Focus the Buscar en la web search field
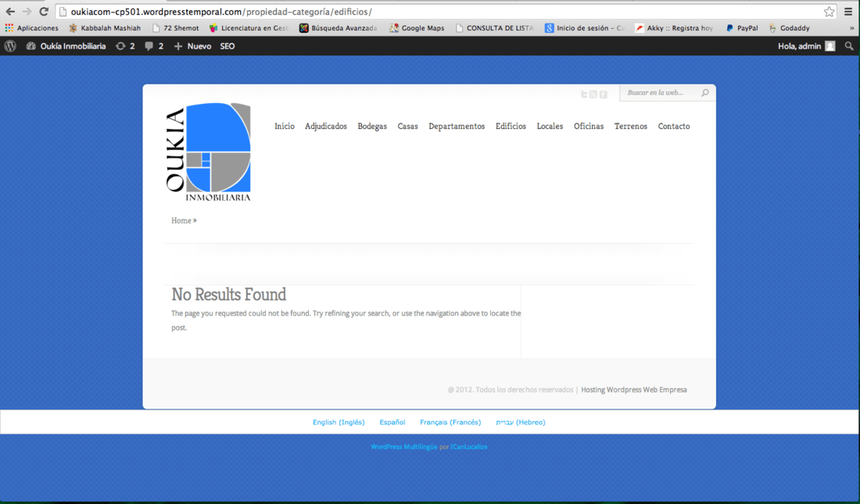The width and height of the screenshot is (860, 504). point(661,93)
